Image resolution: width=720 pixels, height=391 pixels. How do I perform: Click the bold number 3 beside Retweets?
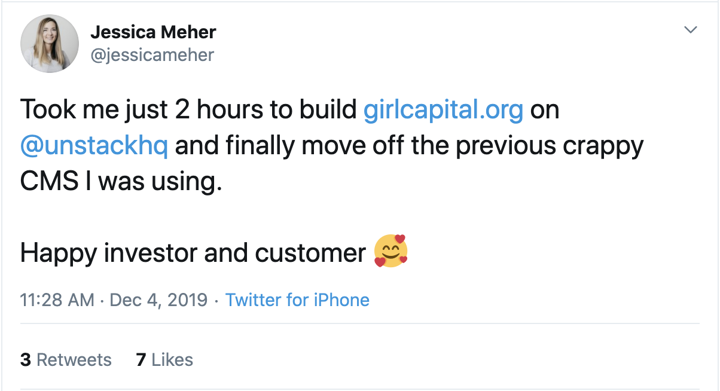[26, 360]
